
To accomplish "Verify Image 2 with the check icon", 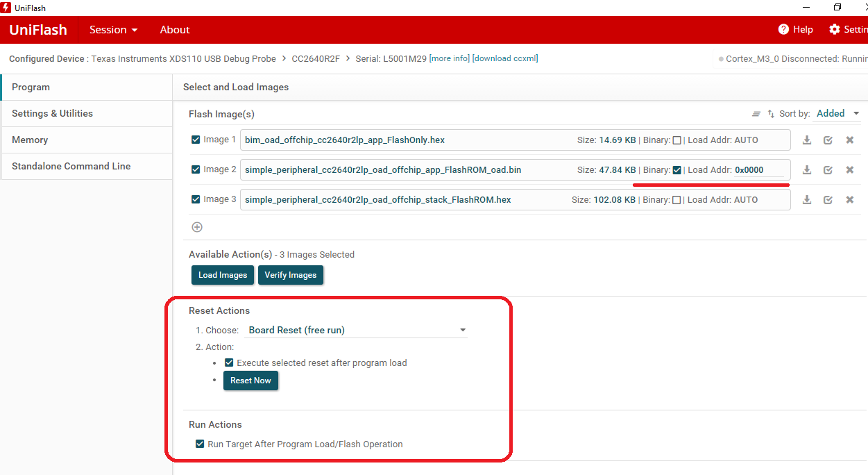I will pos(828,170).
